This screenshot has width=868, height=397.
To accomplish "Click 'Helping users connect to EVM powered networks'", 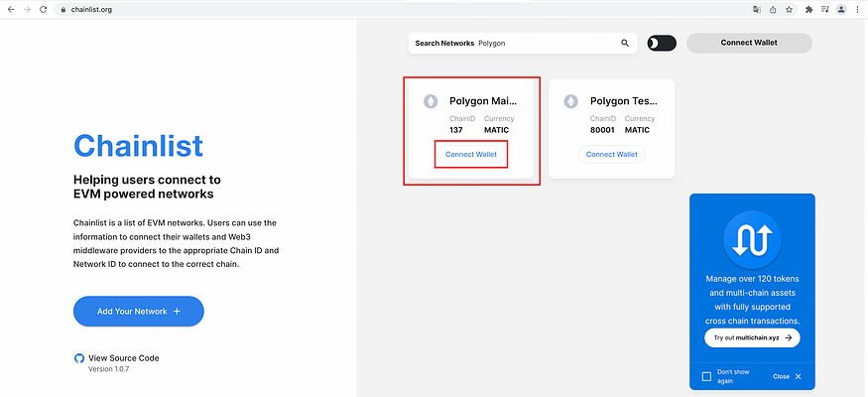I will [147, 188].
